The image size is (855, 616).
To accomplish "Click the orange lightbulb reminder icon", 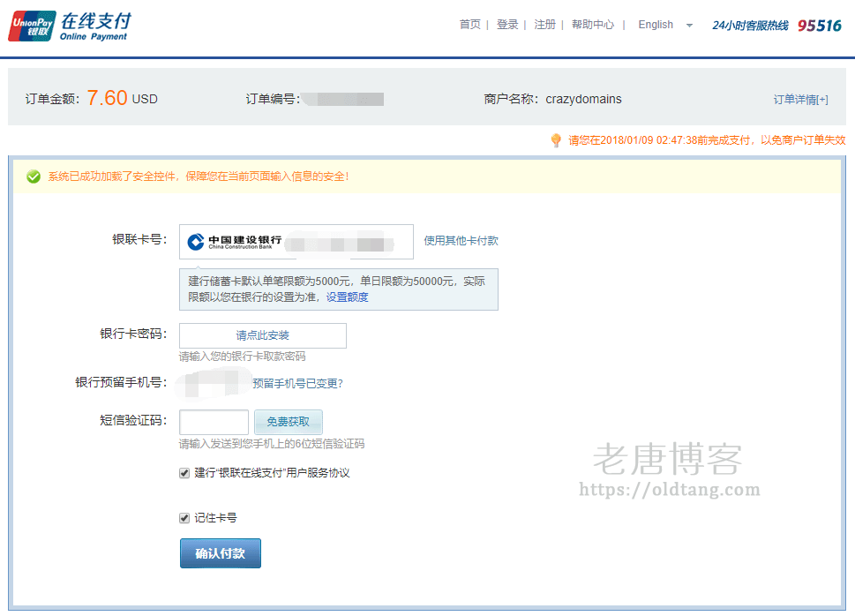I will pos(556,140).
